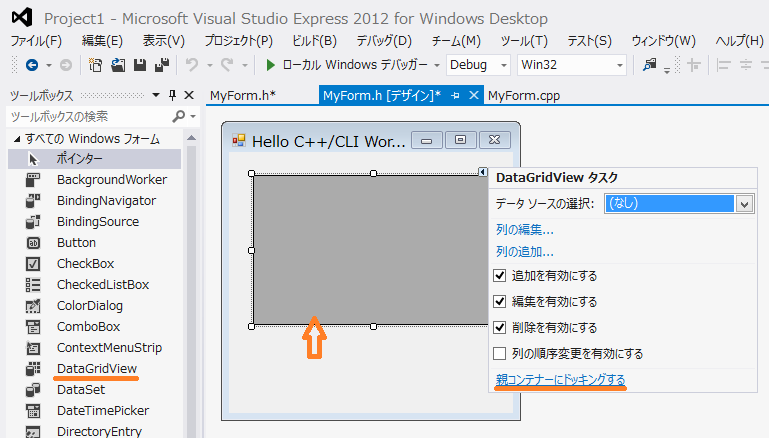The height and width of the screenshot is (438, 769).
Task: Open the 表示(V) menu
Action: [x=163, y=41]
